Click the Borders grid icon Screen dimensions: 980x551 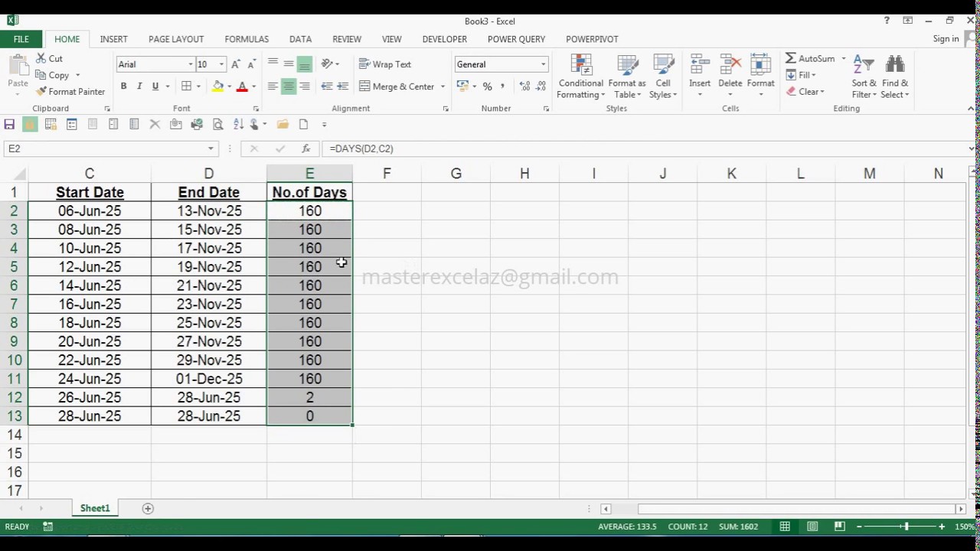coord(186,86)
